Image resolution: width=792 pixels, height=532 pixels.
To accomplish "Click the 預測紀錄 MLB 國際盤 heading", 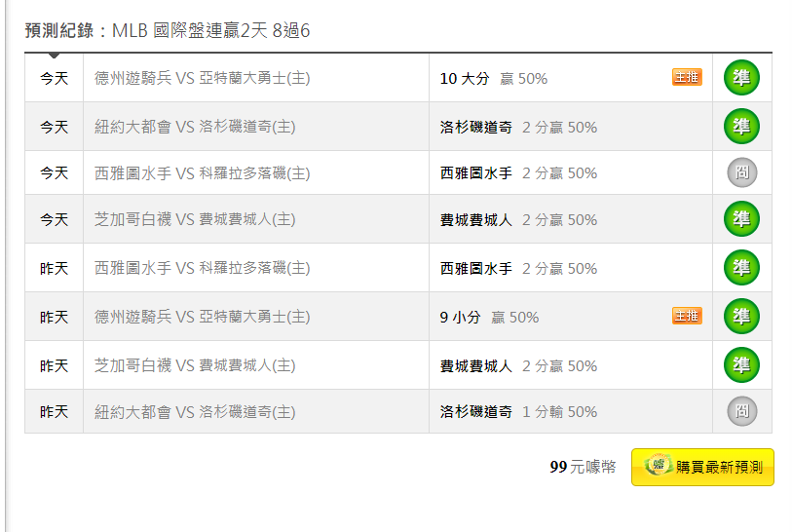I will (168, 30).
